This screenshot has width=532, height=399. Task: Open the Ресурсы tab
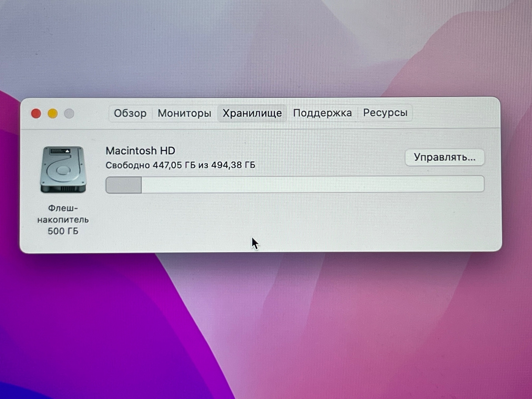pos(385,113)
